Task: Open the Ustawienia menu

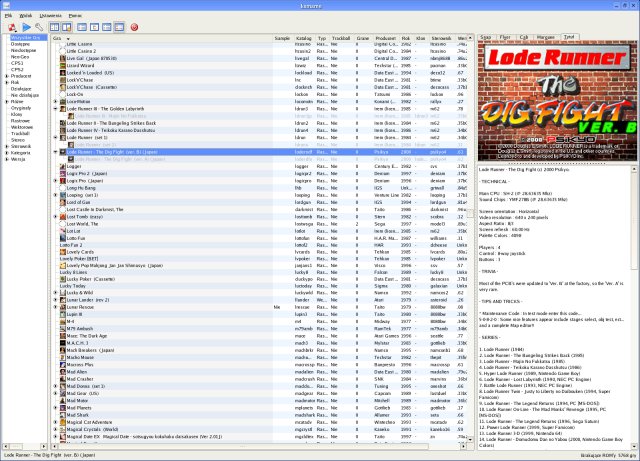Action: (x=52, y=17)
